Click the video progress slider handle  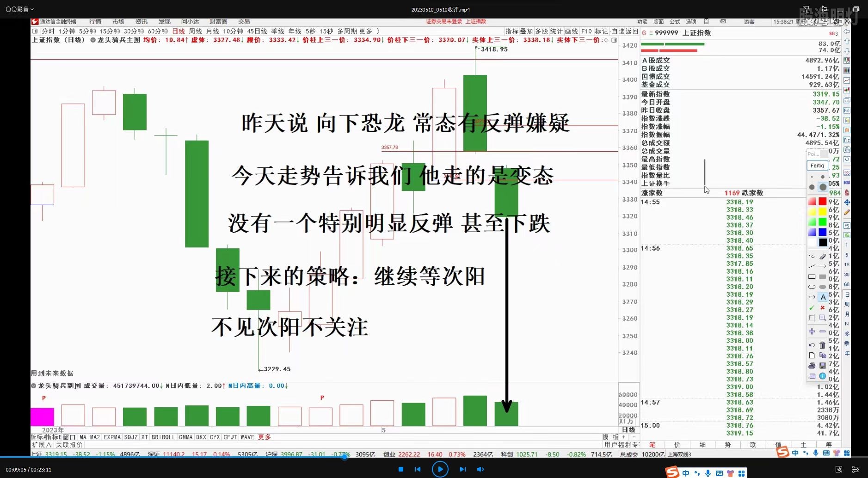click(x=345, y=457)
